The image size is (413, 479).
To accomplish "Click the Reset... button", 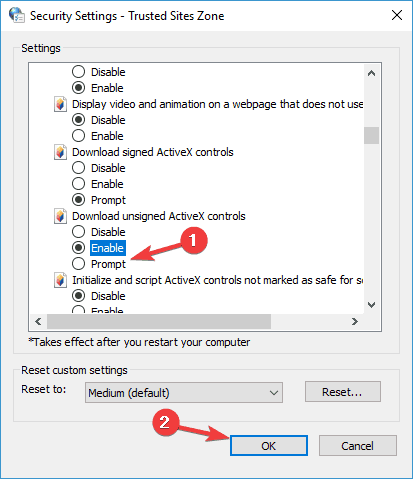I will coord(343,392).
